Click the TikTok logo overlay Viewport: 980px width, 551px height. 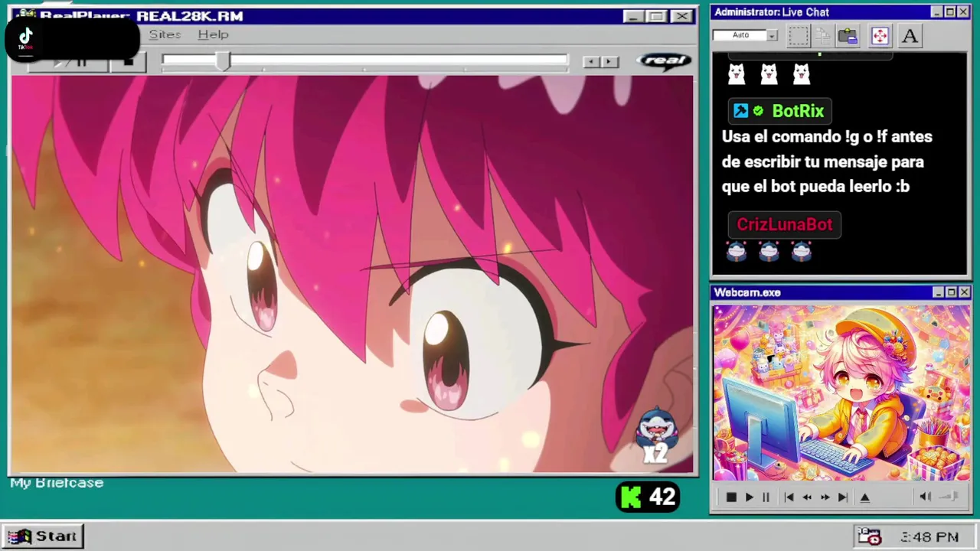pos(25,38)
